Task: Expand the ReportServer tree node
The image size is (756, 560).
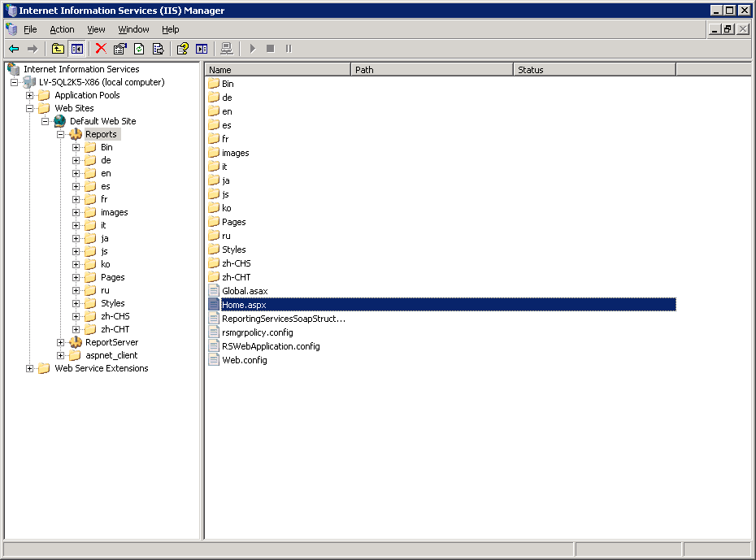Action: [61, 342]
